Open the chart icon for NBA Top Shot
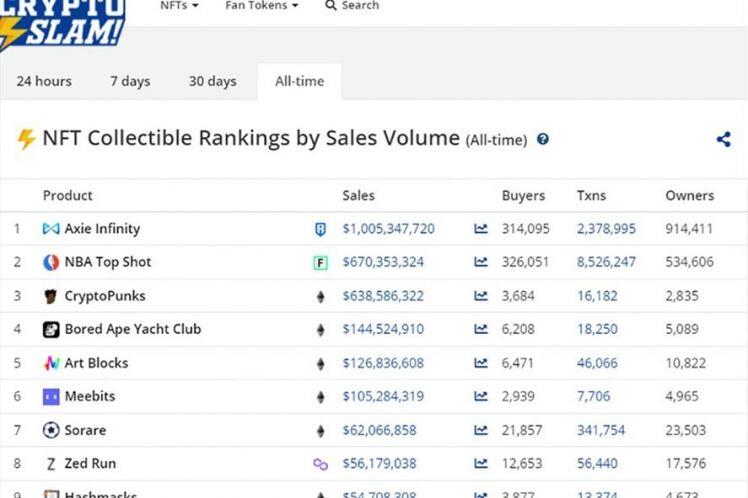This screenshot has width=748, height=498. pyautogui.click(x=481, y=262)
